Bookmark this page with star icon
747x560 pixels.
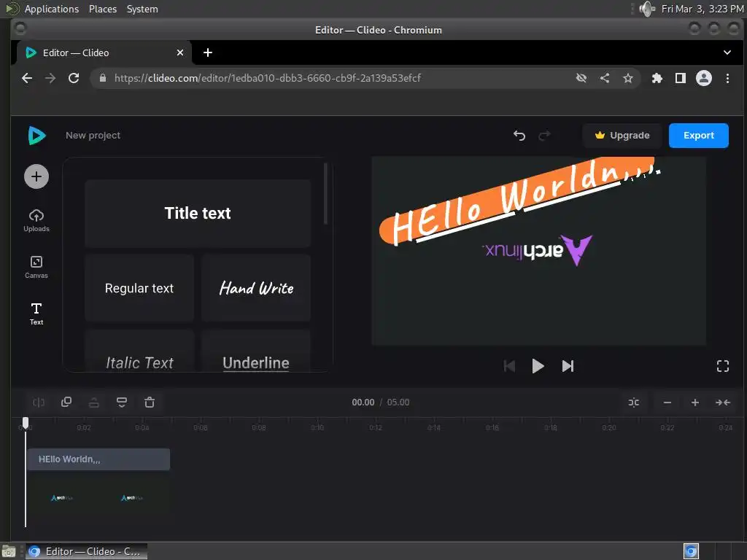(628, 78)
